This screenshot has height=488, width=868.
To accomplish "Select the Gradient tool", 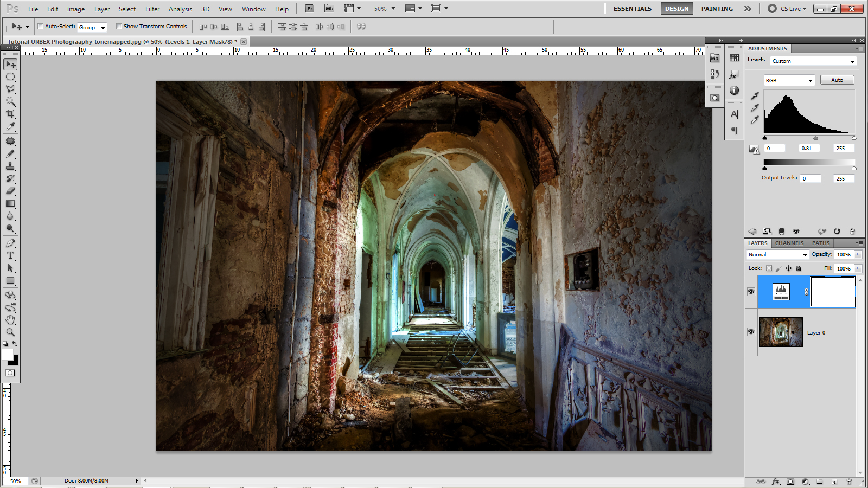I will click(10, 204).
